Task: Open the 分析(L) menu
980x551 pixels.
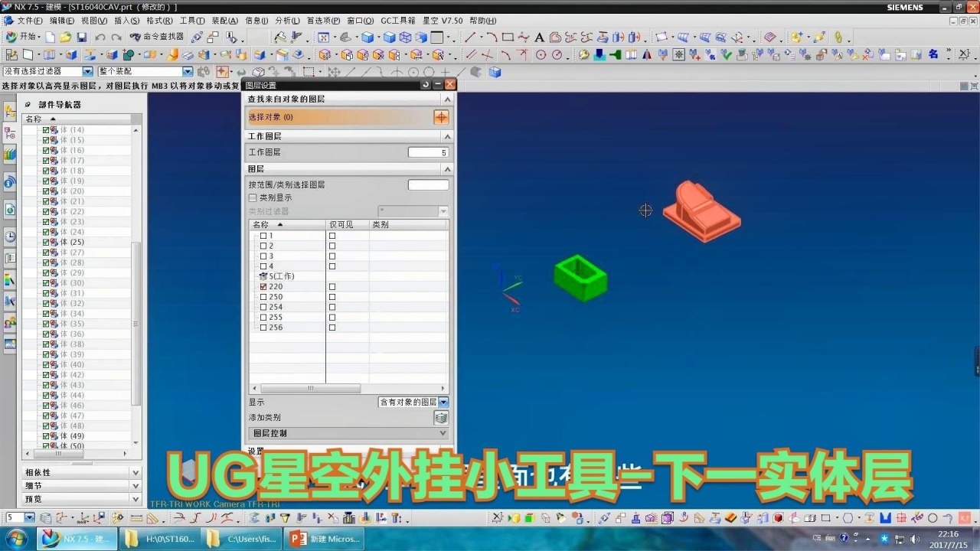Action: (287, 21)
